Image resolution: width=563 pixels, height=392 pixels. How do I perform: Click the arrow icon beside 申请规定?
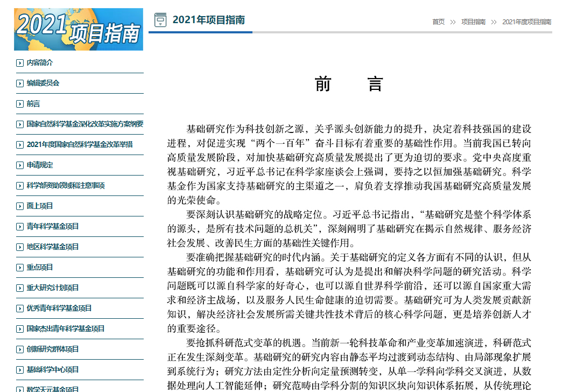click(20, 166)
